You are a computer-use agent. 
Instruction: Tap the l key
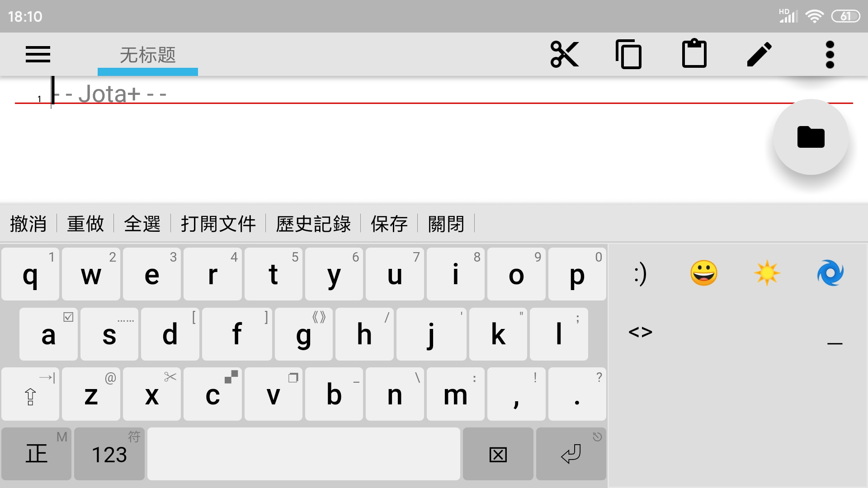coord(559,334)
